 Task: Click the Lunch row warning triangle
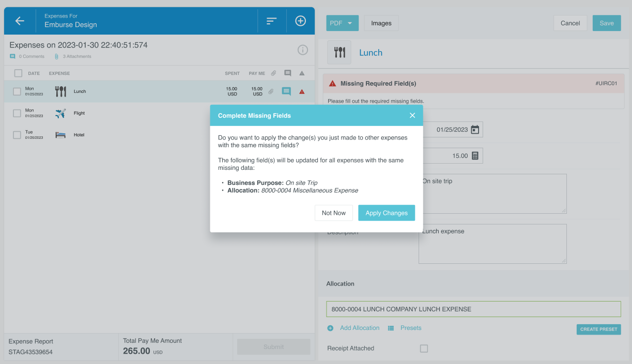(302, 92)
